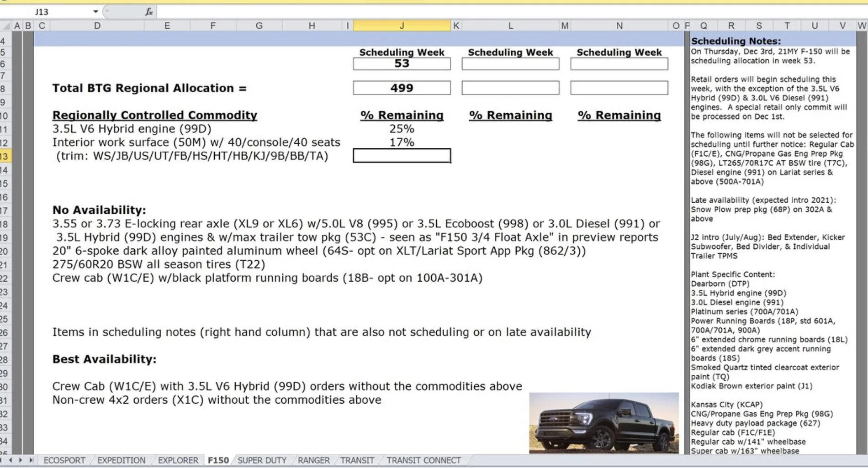Switch to the SUPER DUTY sheet tab
Image resolution: width=868 pixels, height=468 pixels.
pos(262,460)
